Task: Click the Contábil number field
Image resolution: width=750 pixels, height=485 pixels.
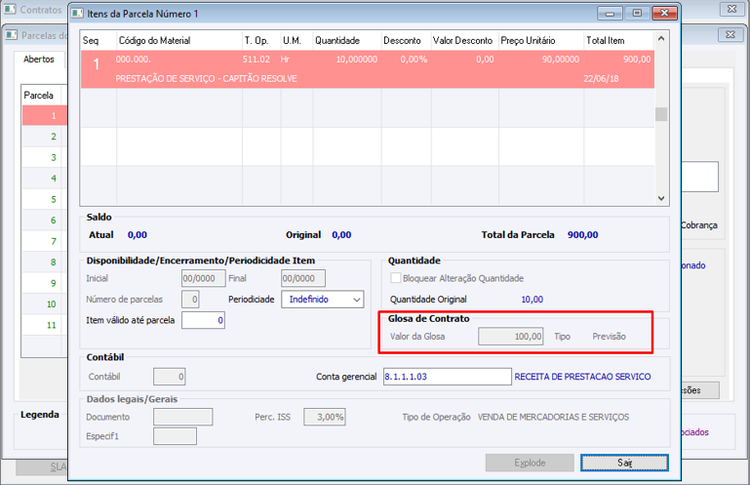Action: [x=169, y=376]
